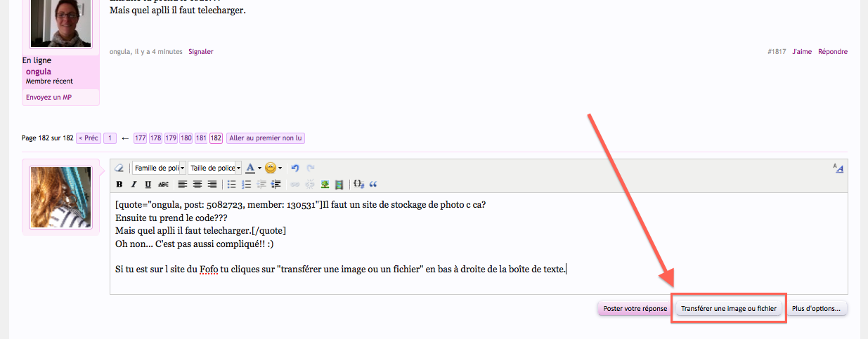
Task: Click the outdent icon
Action: (x=261, y=185)
